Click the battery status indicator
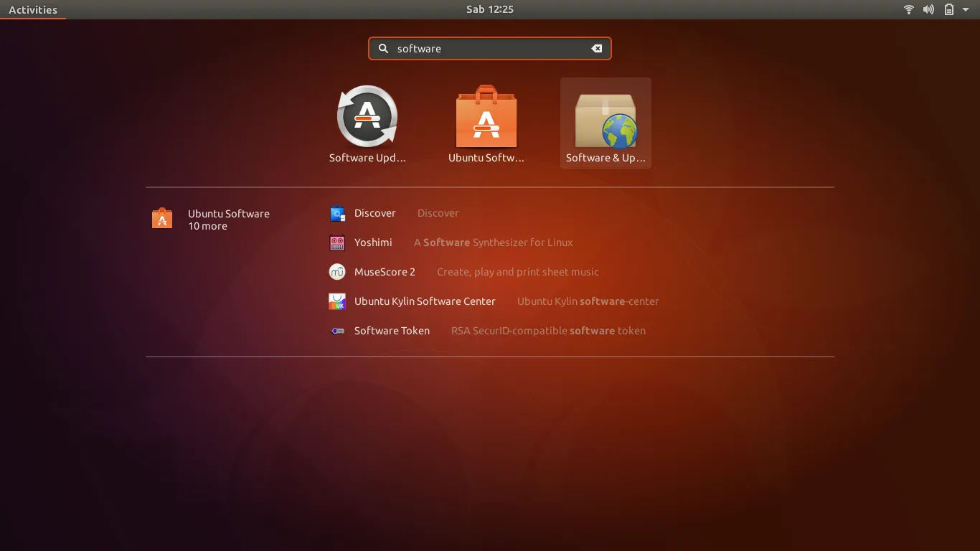 (x=948, y=9)
